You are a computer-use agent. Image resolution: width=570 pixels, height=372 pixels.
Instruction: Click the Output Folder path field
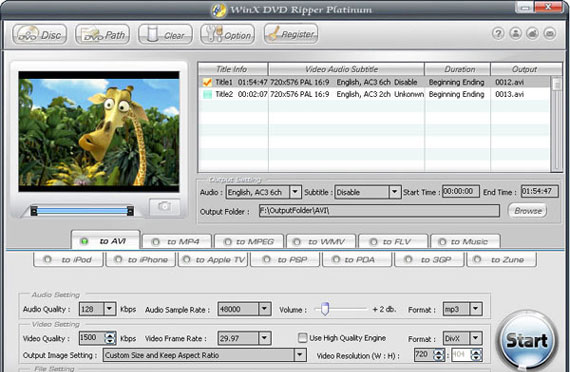pos(379,211)
